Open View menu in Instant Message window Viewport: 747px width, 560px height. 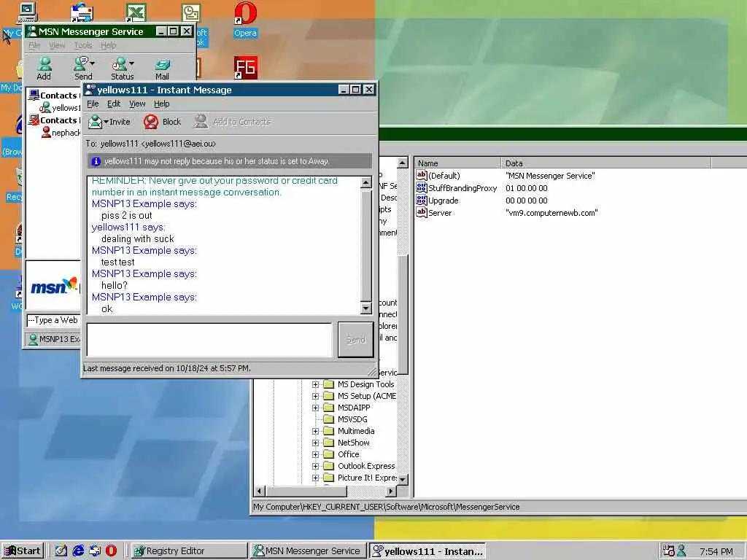(137, 104)
